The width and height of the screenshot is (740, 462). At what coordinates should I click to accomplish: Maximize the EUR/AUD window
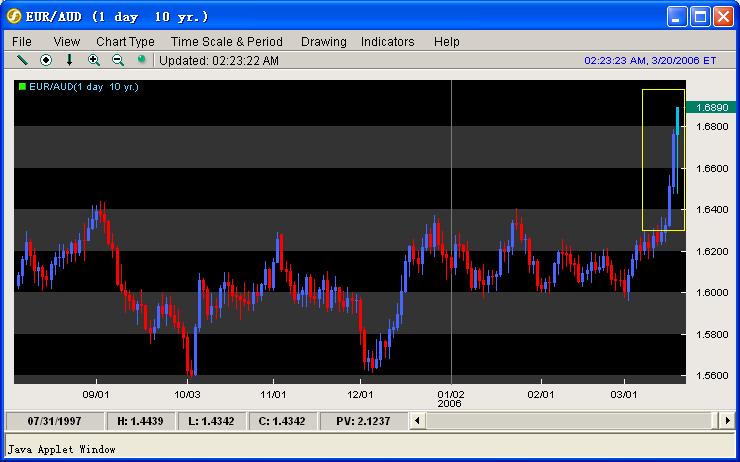pyautogui.click(x=700, y=17)
